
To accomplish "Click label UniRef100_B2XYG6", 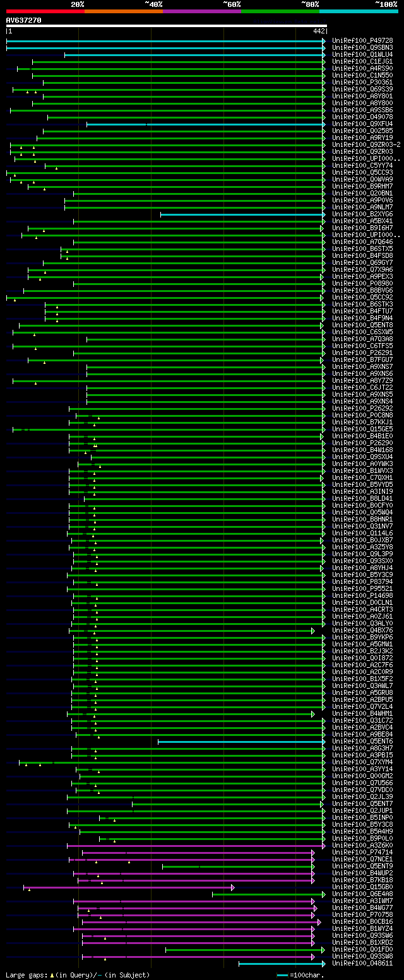I will [x=362, y=214].
